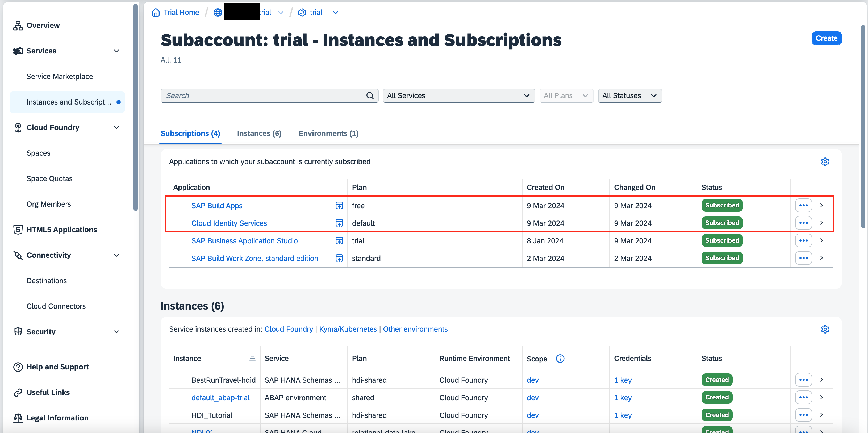
Task: Open the Kyma/Kubernetes link
Action: click(348, 329)
